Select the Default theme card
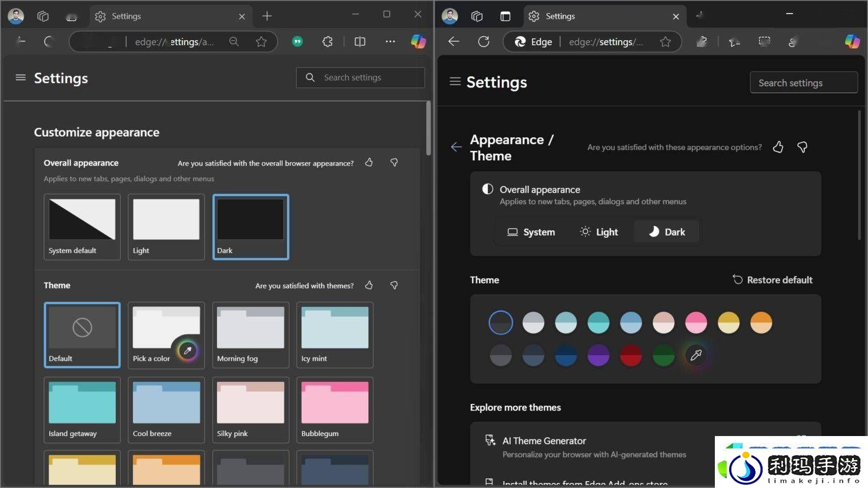 pyautogui.click(x=82, y=335)
